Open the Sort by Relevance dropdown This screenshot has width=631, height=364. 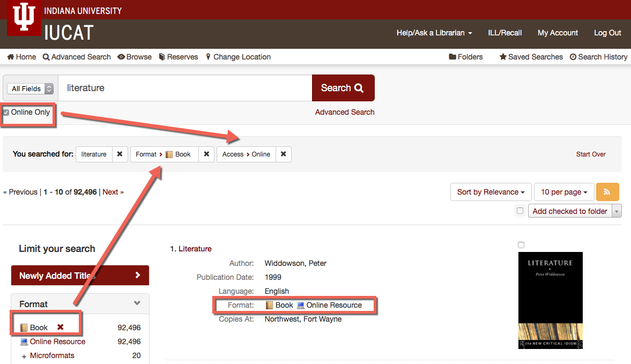tap(490, 191)
